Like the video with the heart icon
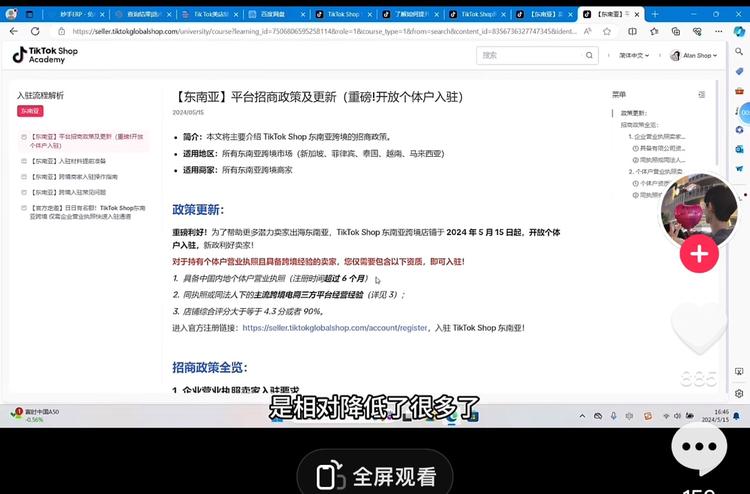 [699, 328]
